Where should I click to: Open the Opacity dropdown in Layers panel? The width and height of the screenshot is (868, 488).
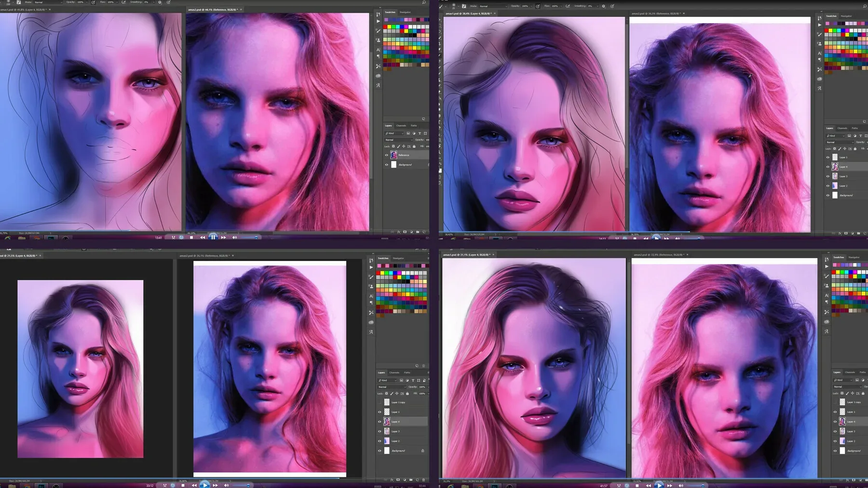point(428,387)
